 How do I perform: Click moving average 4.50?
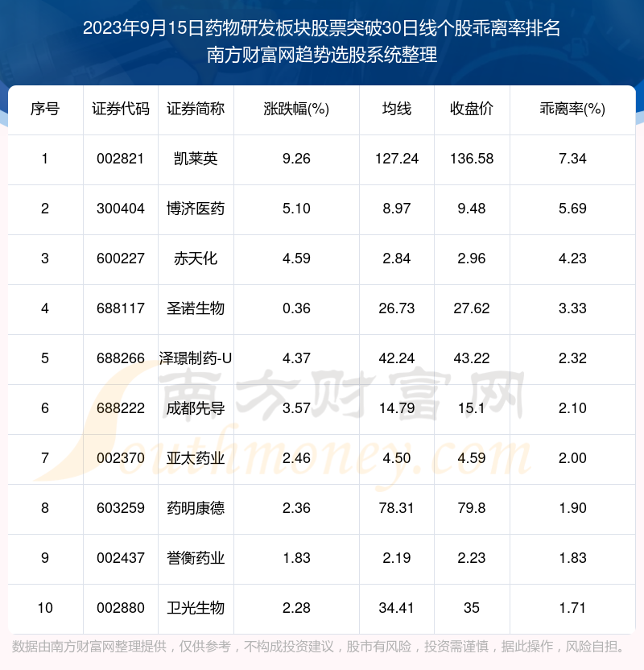[397, 458]
